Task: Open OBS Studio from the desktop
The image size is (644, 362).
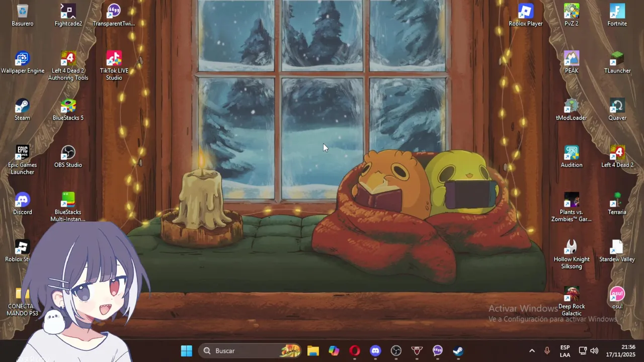Action: pos(68,157)
